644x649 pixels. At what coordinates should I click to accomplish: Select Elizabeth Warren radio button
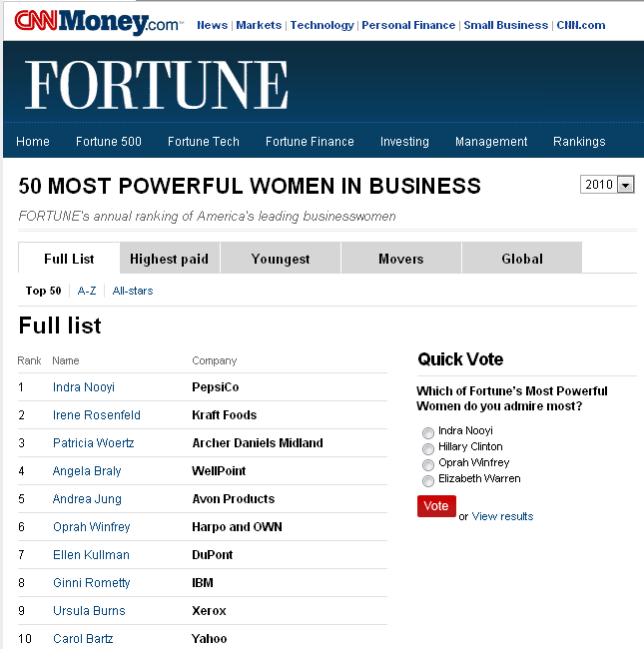[428, 481]
